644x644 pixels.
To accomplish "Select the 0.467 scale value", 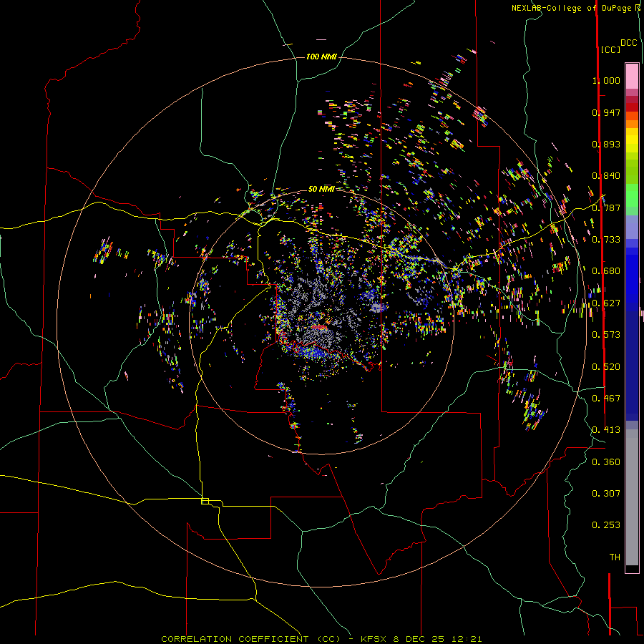I will pyautogui.click(x=606, y=399).
